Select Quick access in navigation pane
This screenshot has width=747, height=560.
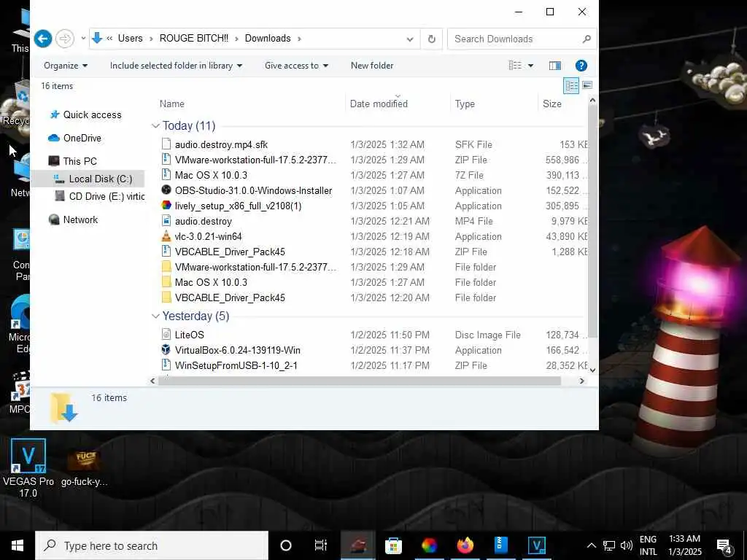[86, 114]
